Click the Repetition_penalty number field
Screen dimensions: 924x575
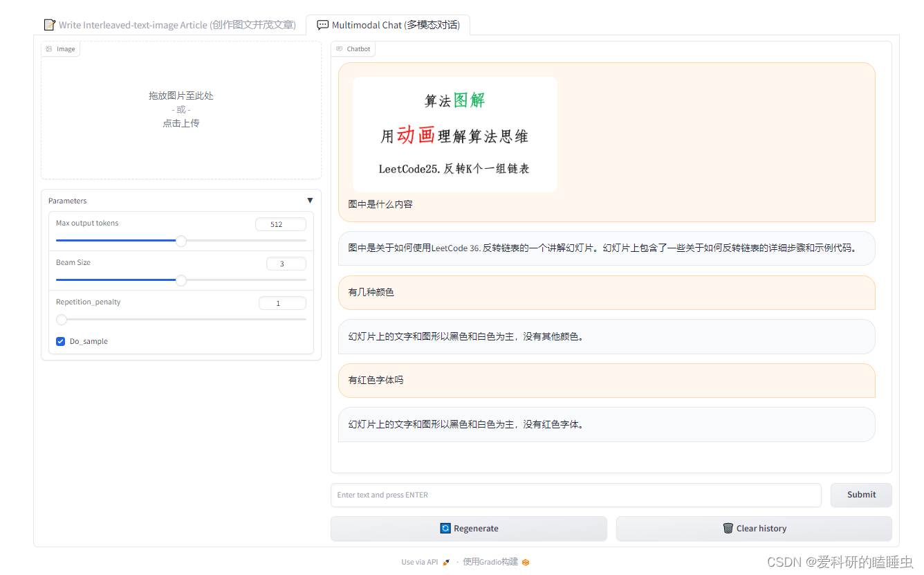(x=282, y=303)
